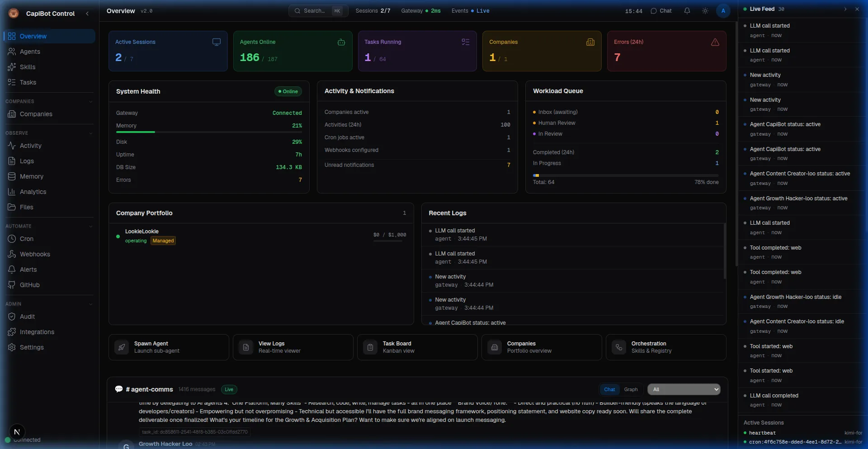868x449 pixels.
Task: Click the Task Board clipboard icon
Action: pyautogui.click(x=370, y=347)
